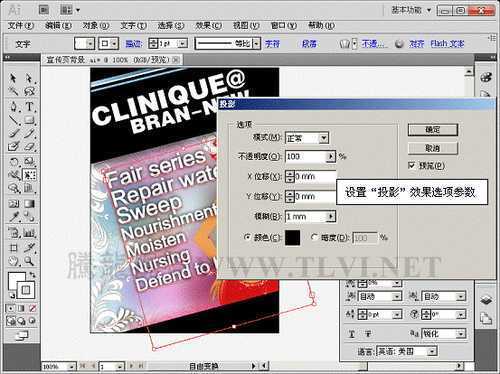Open the 编辑(E) menu

(58, 26)
